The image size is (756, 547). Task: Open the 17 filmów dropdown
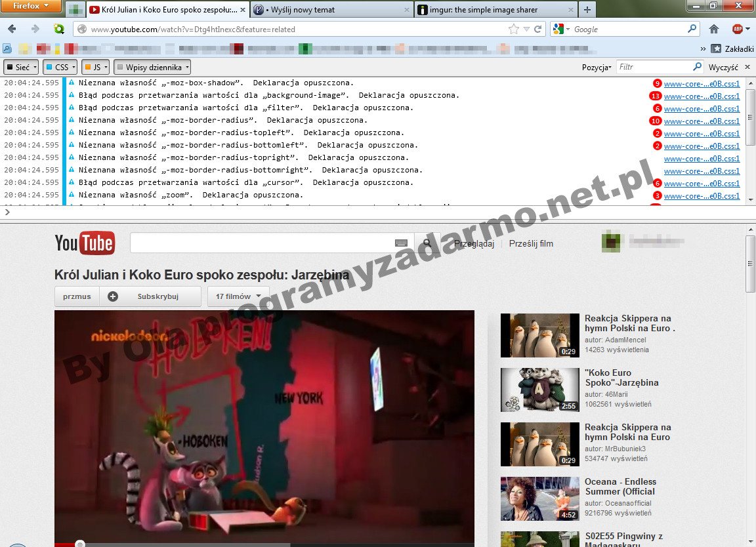pyautogui.click(x=238, y=296)
